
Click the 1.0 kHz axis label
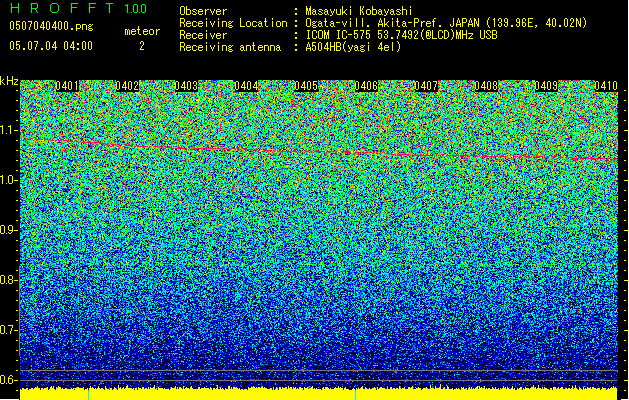[x=9, y=180]
